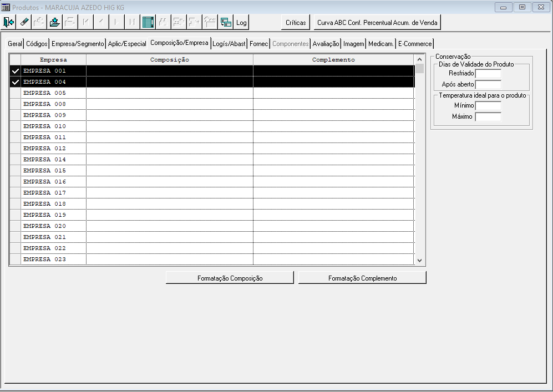553x392 pixels.
Task: Check the EMPRESA 011 row checkbox
Action: (x=15, y=138)
